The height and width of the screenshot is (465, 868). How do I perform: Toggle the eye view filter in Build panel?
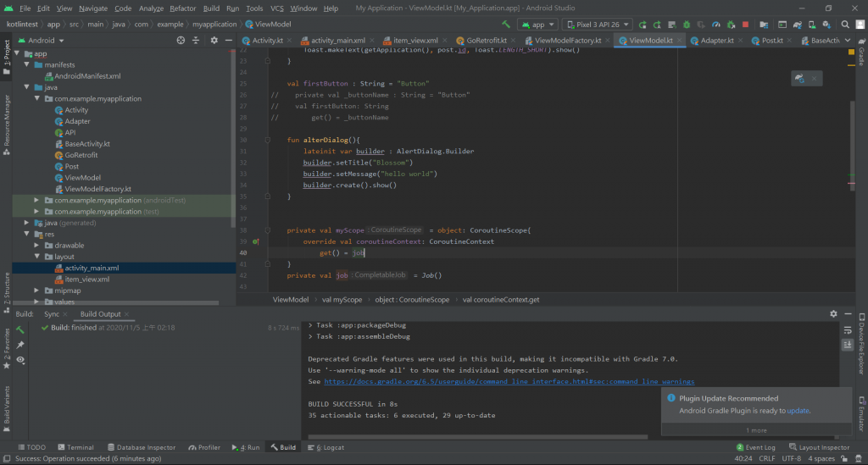pos(20,359)
